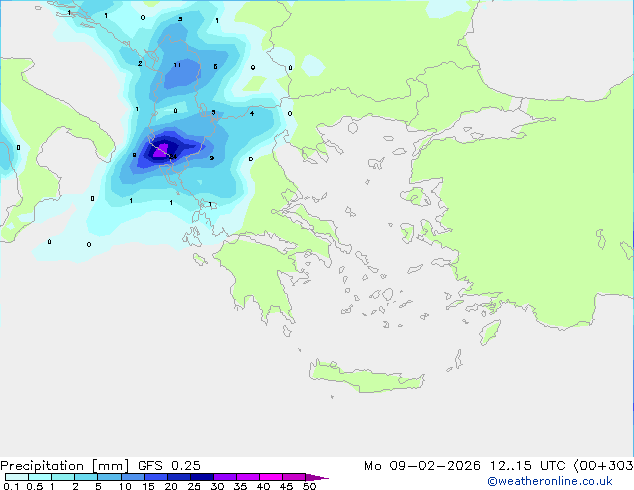The height and width of the screenshot is (490, 634).
Task: Click the legend label '0.1'
Action: pos(11,486)
